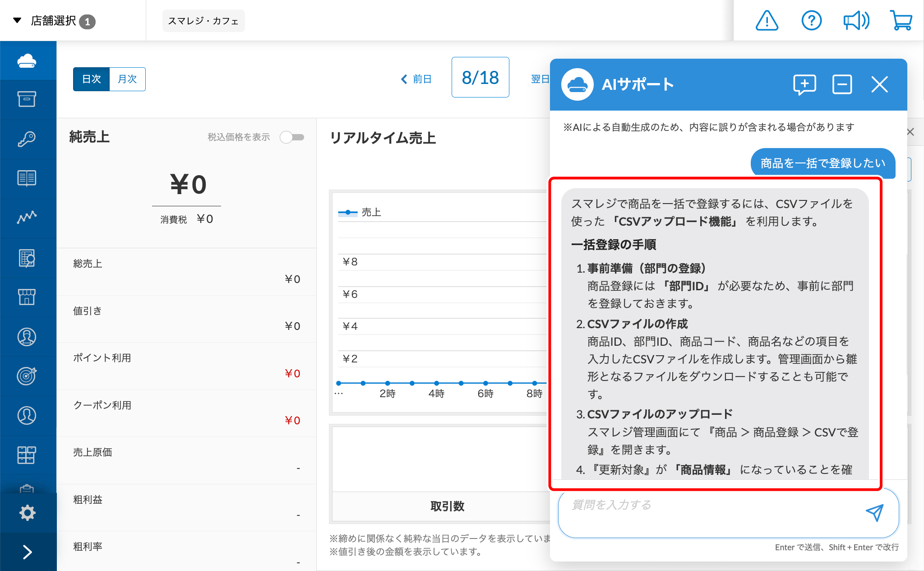The width and height of the screenshot is (924, 571).
Task: Click the CSVファイルのアップロード step in the chat
Action: coord(660,414)
